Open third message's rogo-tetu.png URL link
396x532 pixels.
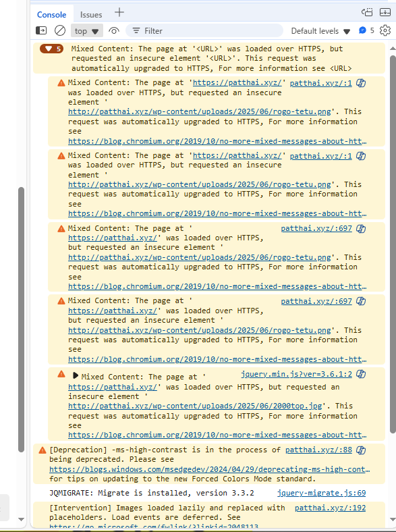tap(200, 257)
